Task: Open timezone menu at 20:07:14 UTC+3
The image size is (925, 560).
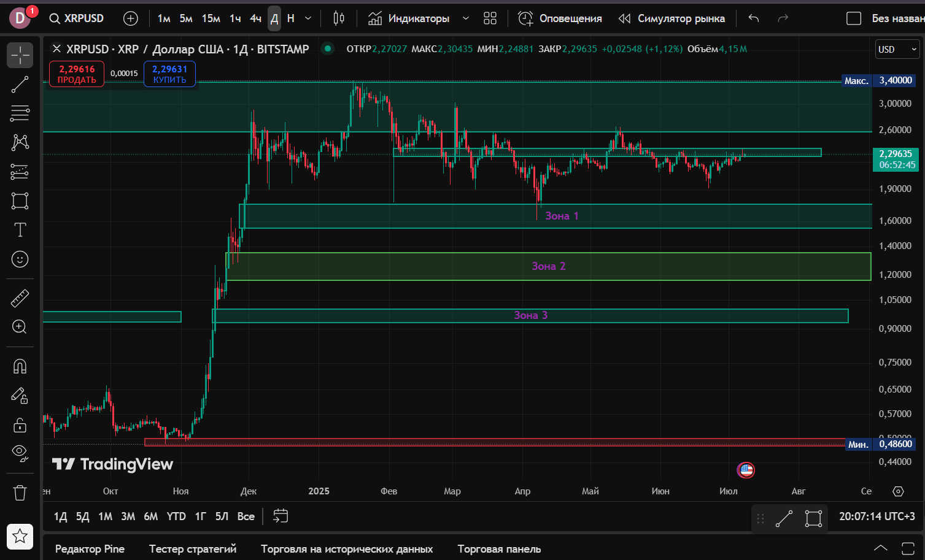Action: click(877, 516)
